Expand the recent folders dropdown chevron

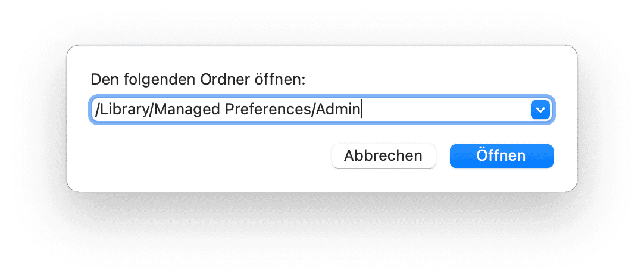[539, 110]
